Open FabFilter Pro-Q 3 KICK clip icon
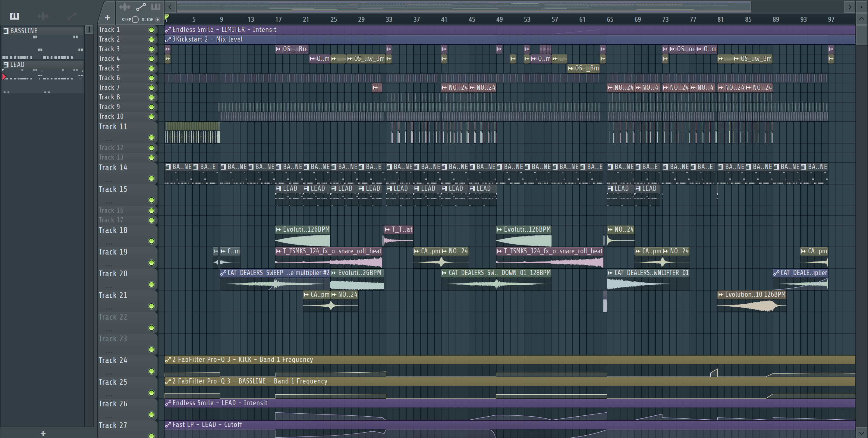 tap(168, 360)
